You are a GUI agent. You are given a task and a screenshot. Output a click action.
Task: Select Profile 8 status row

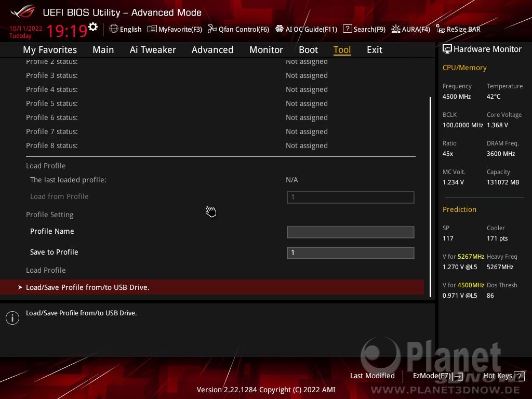(x=220, y=145)
